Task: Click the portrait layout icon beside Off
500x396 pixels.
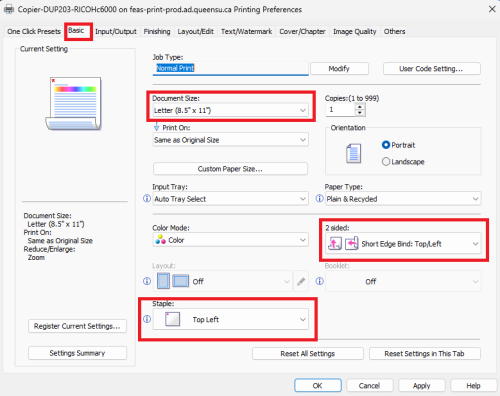Action: pyautogui.click(x=163, y=281)
